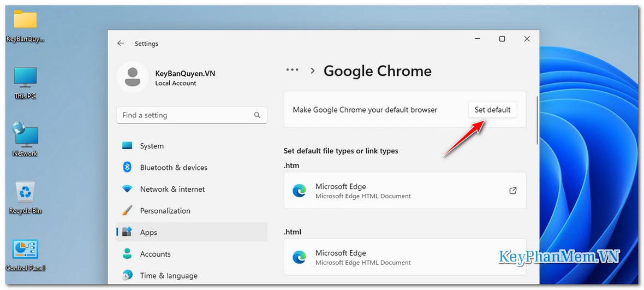This screenshot has width=644, height=290.
Task: Close the Settings window
Action: [x=527, y=39]
